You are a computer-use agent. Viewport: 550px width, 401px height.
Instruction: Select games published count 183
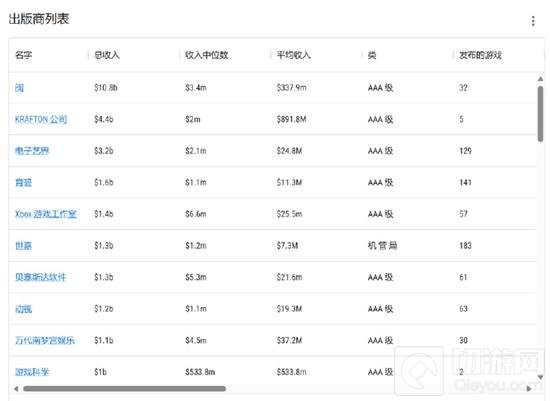[x=465, y=246]
